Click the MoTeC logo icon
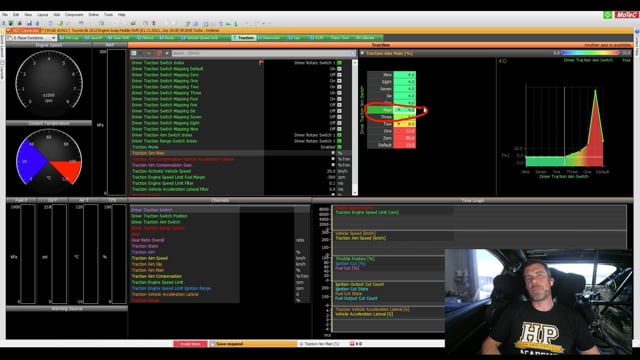The height and width of the screenshot is (360, 640). (x=627, y=15)
